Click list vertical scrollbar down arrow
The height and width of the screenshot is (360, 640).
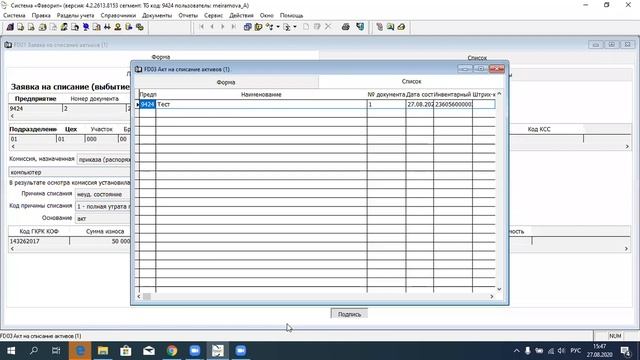tap(499, 289)
